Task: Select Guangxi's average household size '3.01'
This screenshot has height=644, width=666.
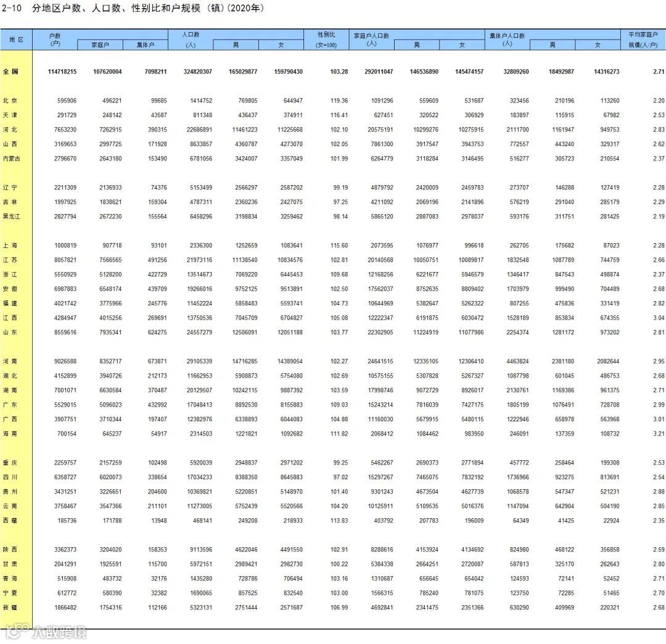Action: point(659,419)
